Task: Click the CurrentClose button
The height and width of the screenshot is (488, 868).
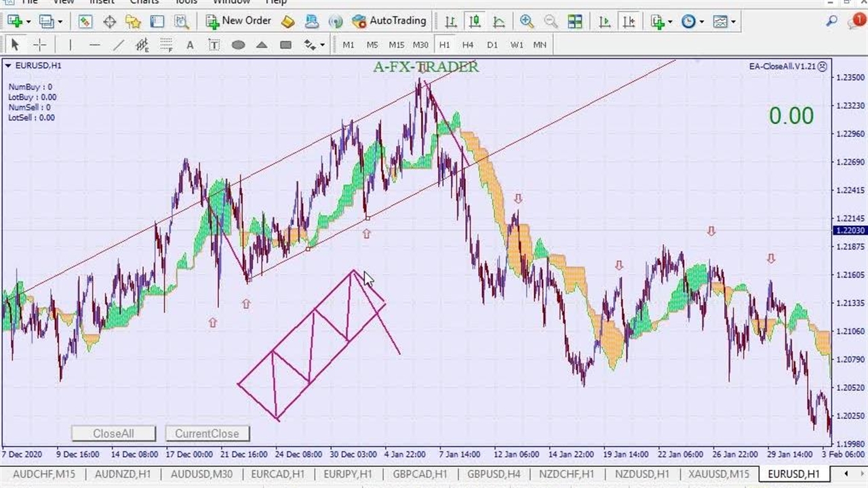Action: point(207,434)
